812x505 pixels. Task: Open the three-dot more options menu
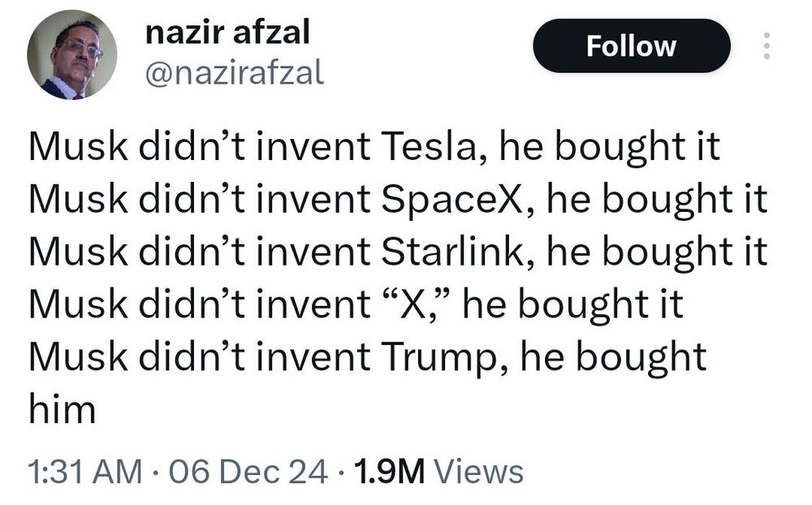click(x=767, y=46)
